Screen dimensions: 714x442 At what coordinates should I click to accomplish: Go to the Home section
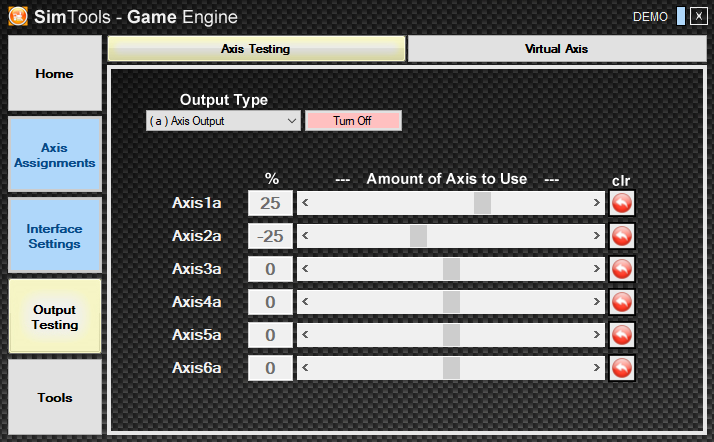pyautogui.click(x=55, y=74)
